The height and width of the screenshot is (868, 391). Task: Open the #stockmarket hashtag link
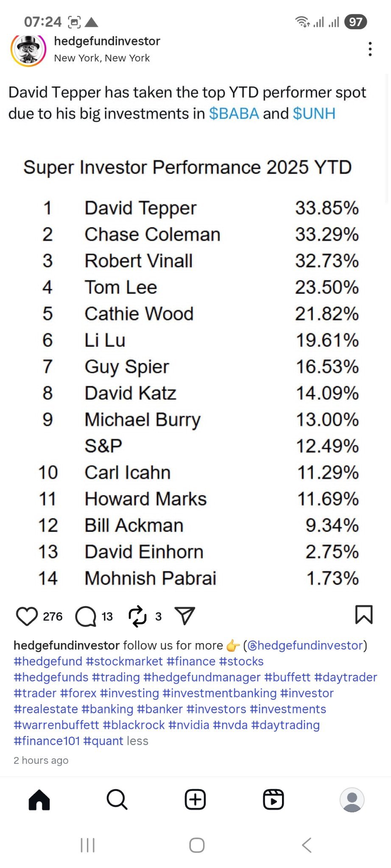click(124, 661)
